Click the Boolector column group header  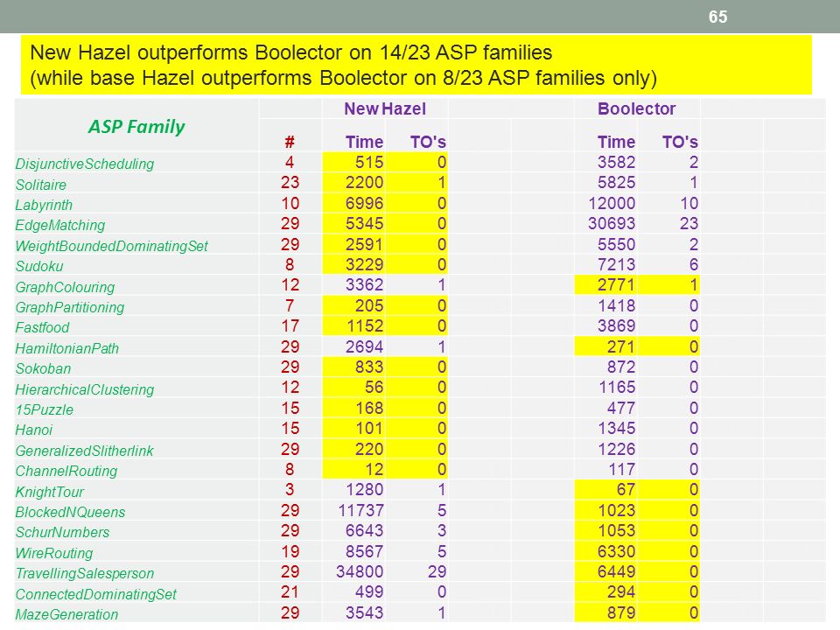click(x=636, y=108)
